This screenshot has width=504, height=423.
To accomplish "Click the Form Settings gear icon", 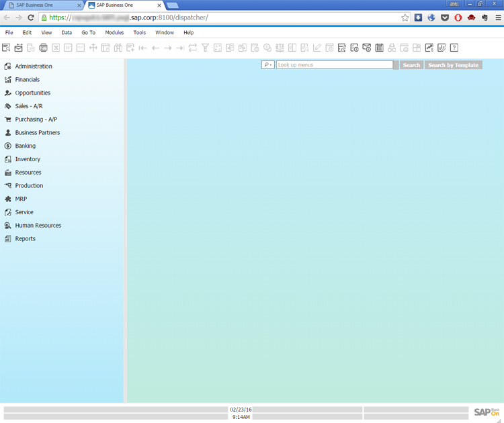I will 329,48.
